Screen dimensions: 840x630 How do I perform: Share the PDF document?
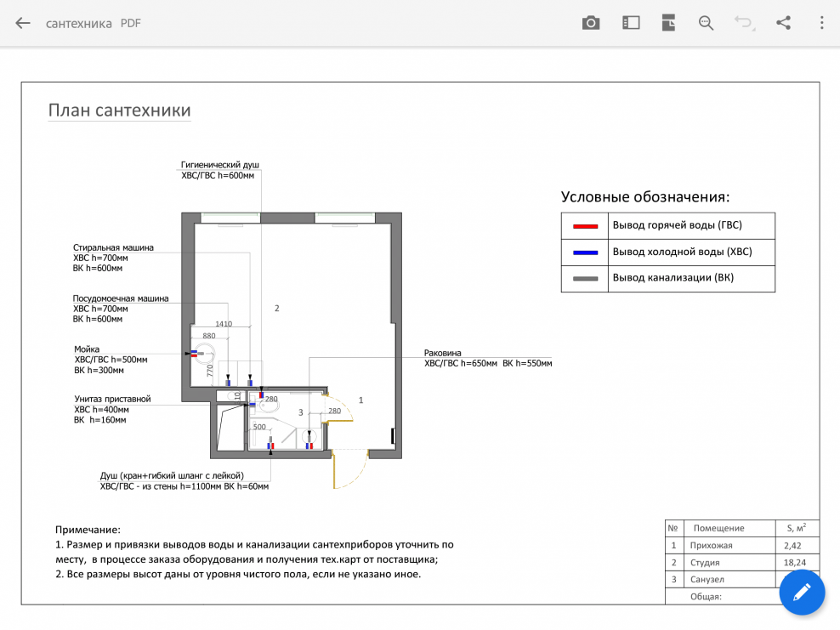pos(783,23)
